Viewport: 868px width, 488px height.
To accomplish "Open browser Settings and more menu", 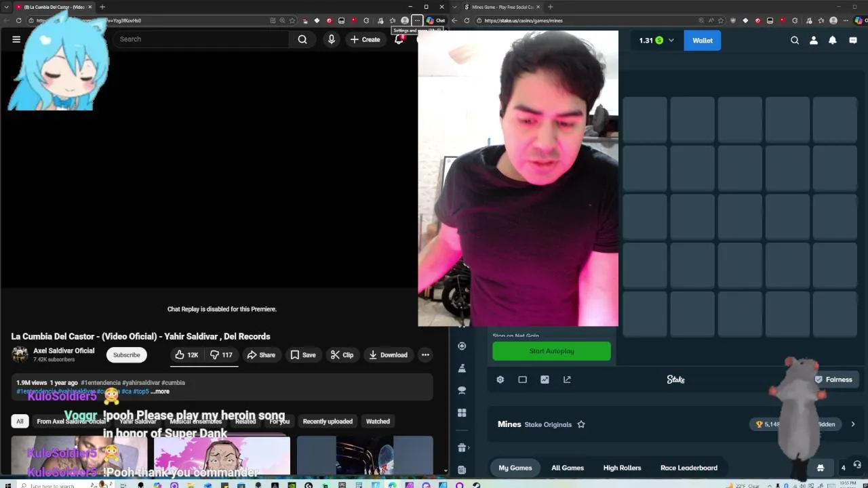I will click(x=417, y=20).
